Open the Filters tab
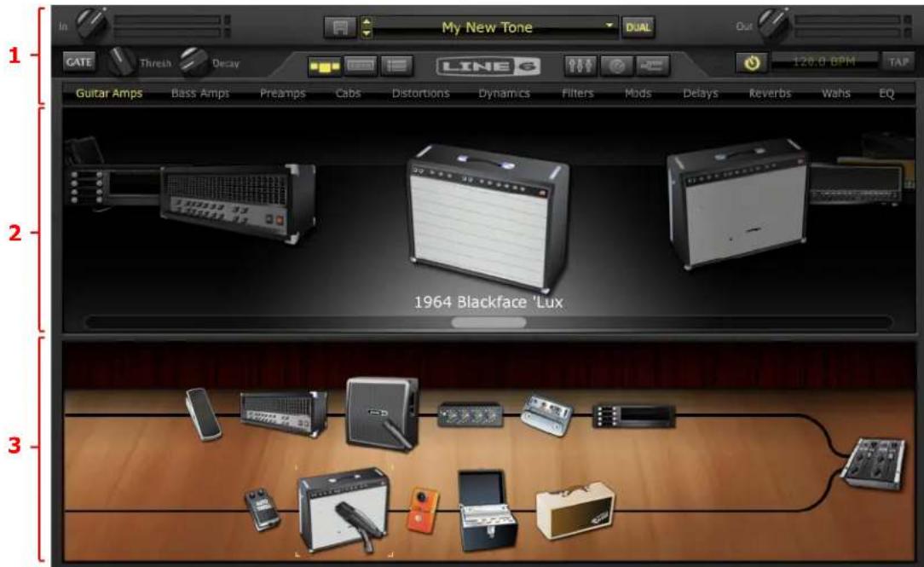 pyautogui.click(x=578, y=93)
